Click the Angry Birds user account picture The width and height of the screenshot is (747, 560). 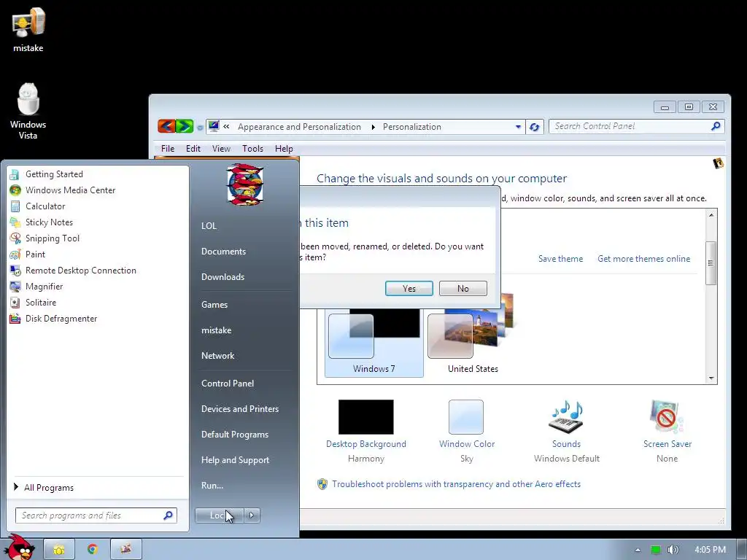coord(245,184)
